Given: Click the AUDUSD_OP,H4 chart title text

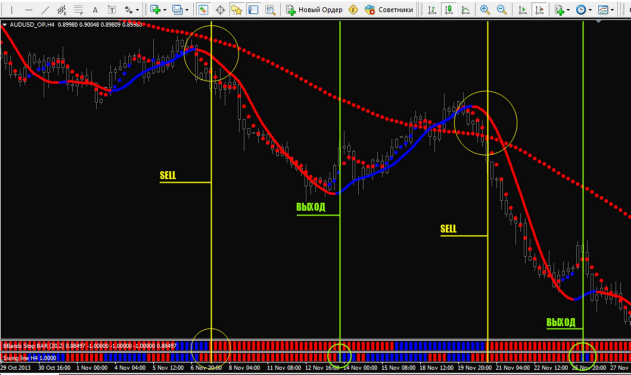Looking at the screenshot, I should (x=32, y=25).
